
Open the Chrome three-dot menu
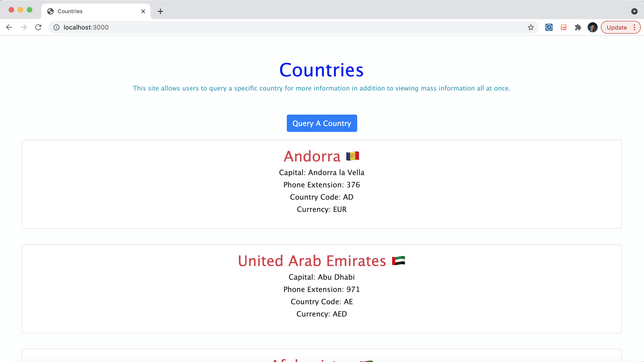pos(634,27)
